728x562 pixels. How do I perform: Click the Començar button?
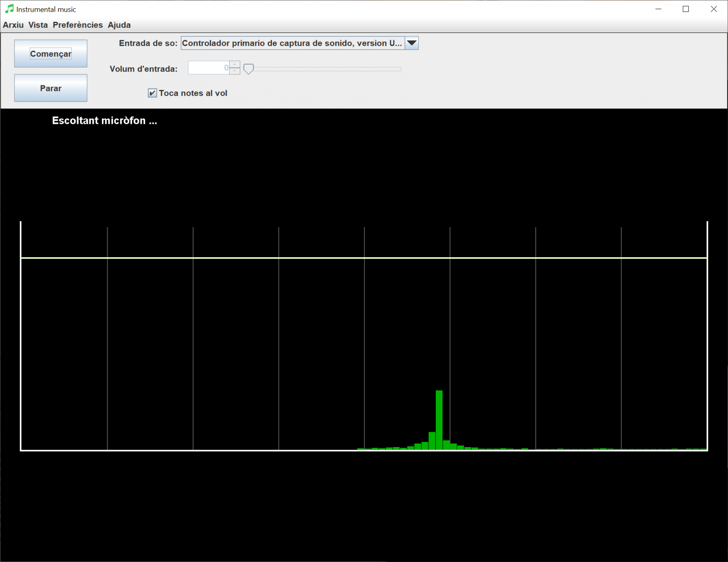50,53
